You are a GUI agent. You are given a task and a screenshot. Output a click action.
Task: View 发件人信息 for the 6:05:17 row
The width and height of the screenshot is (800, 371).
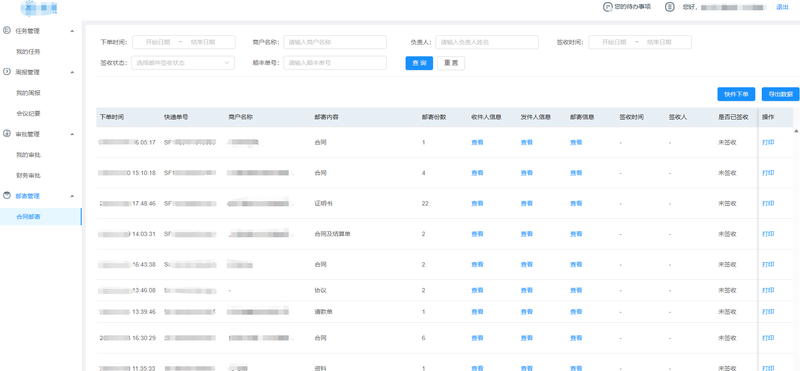pos(527,142)
